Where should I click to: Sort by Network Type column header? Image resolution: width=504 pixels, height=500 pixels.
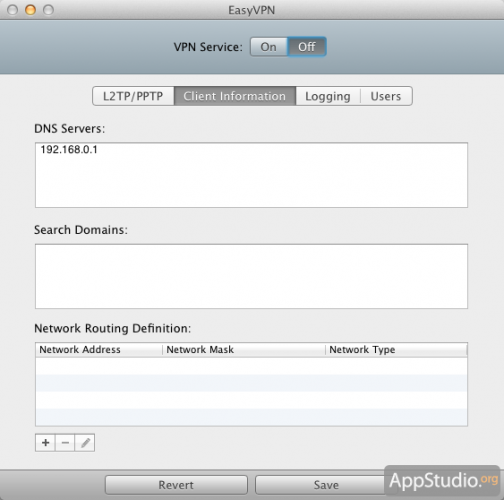396,350
